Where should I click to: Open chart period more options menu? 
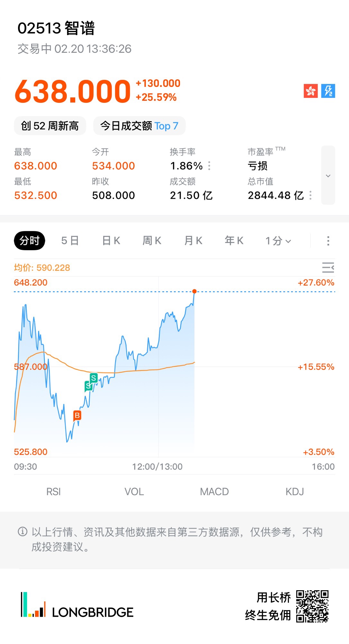click(x=328, y=241)
